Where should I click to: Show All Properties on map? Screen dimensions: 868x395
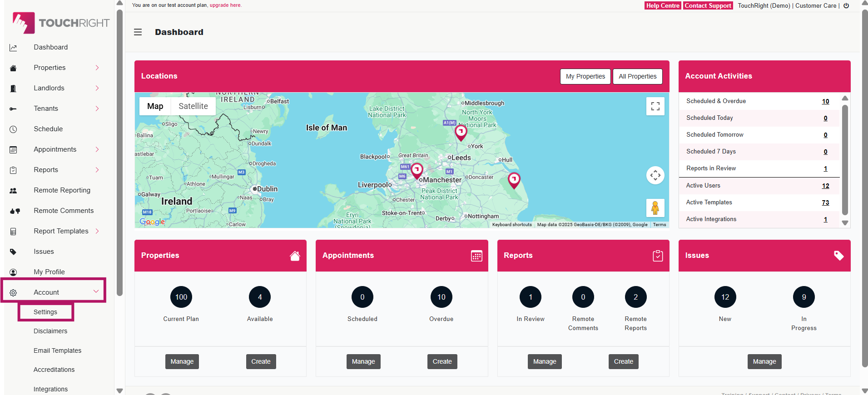(637, 76)
